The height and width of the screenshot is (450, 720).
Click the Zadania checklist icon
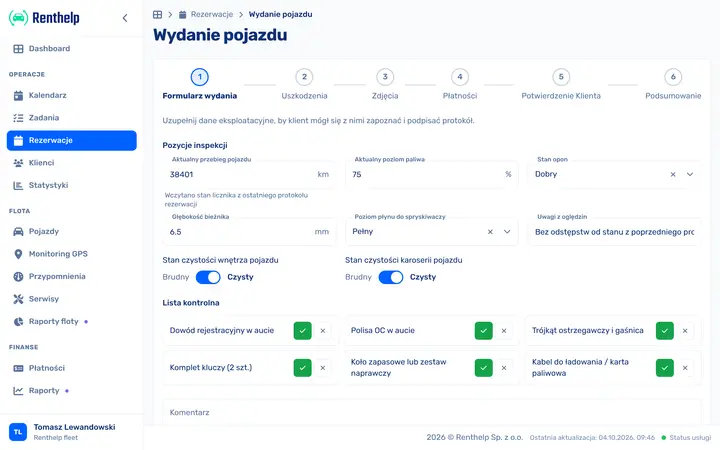(18, 118)
